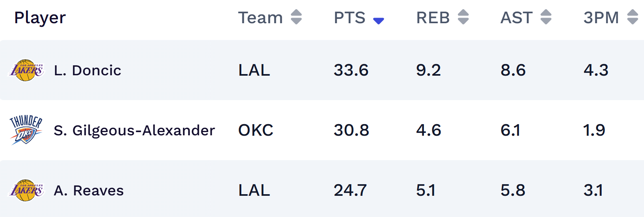Sort table by PTS header text
This screenshot has width=644, height=217.
point(350,18)
